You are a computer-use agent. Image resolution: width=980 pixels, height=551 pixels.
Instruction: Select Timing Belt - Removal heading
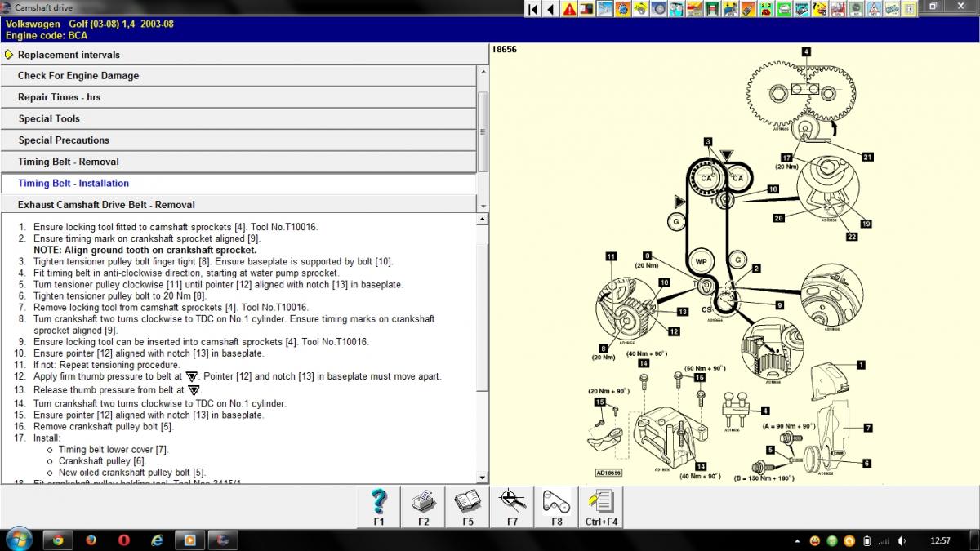(69, 162)
